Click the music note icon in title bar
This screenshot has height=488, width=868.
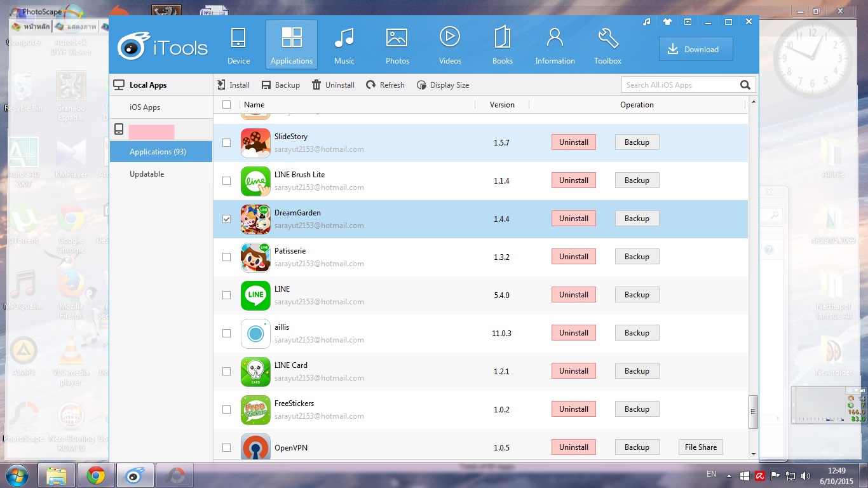click(x=647, y=22)
